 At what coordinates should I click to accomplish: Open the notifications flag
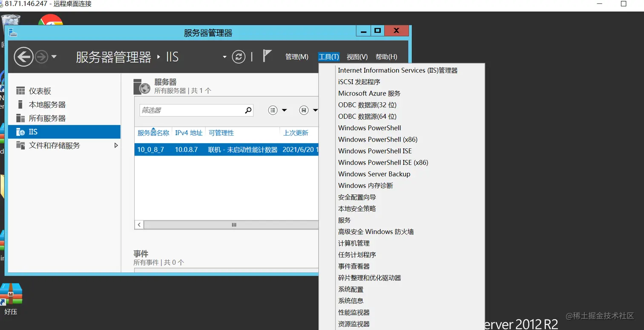point(267,56)
